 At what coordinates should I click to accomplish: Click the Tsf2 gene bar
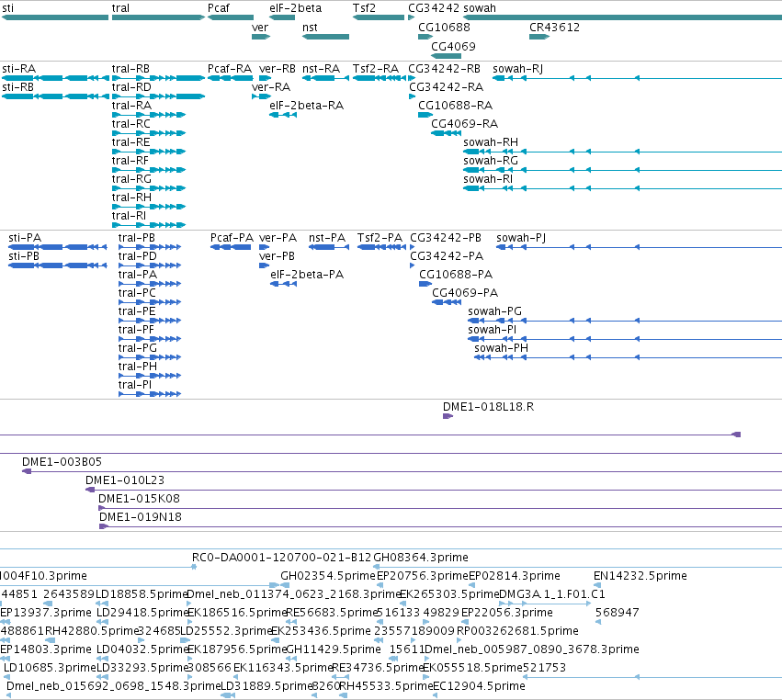tap(379, 17)
